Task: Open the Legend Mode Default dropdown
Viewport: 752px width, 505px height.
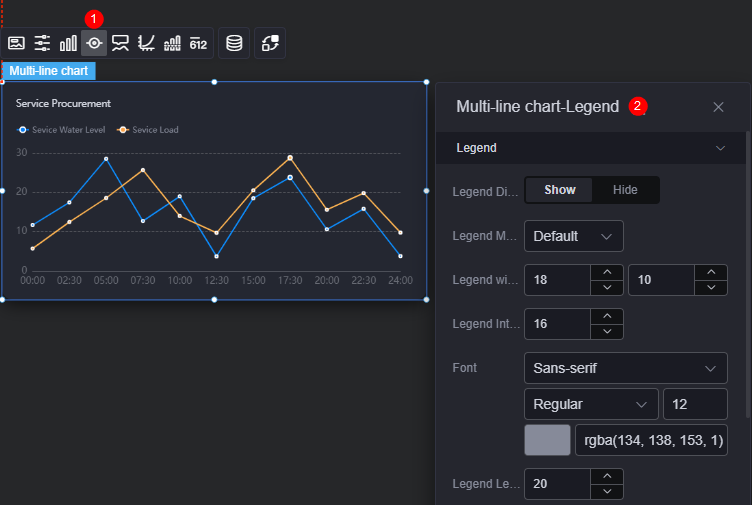Action: coord(574,236)
